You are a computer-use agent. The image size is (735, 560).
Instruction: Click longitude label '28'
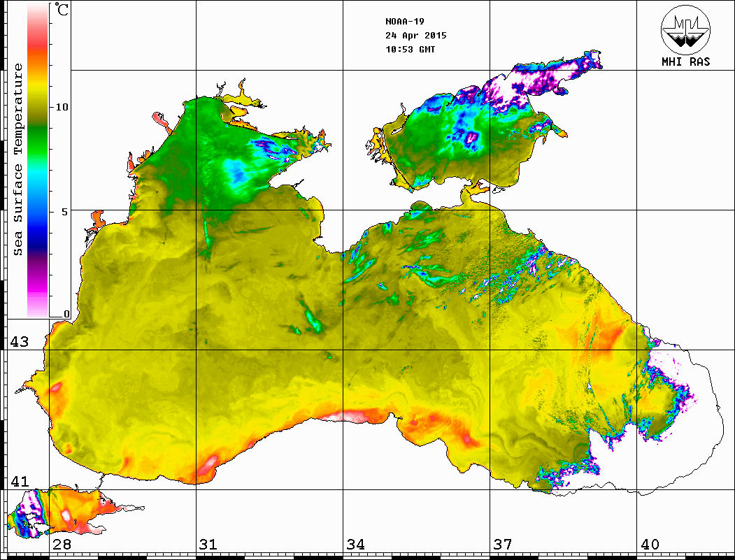point(62,545)
